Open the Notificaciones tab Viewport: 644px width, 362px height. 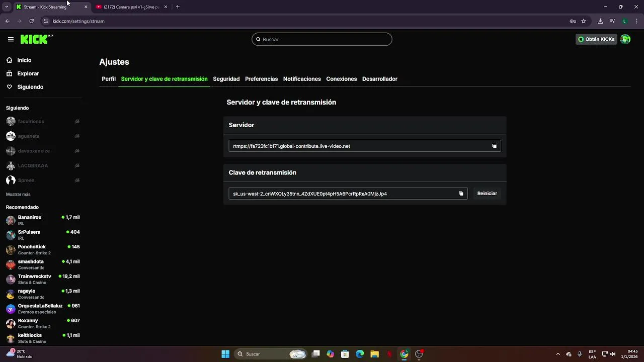(x=302, y=79)
